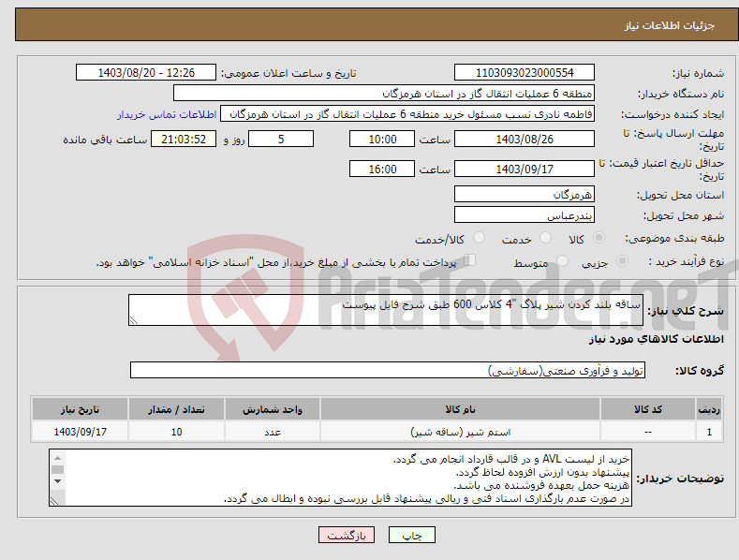
Task: Click the general description text area
Action: (x=386, y=310)
